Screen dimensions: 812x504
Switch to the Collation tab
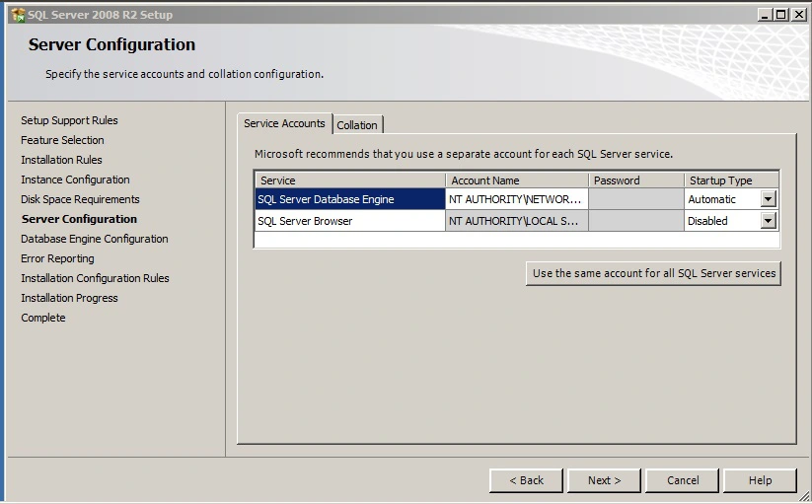(x=357, y=125)
